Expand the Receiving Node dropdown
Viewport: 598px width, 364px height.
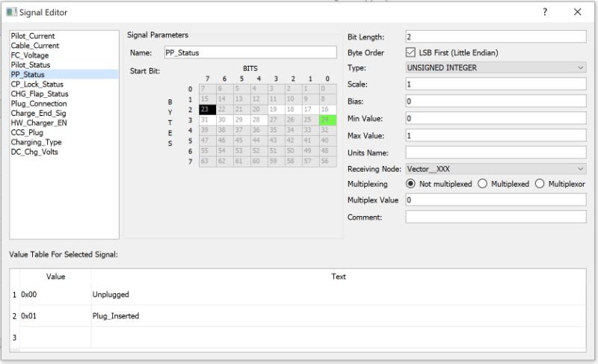coord(496,169)
